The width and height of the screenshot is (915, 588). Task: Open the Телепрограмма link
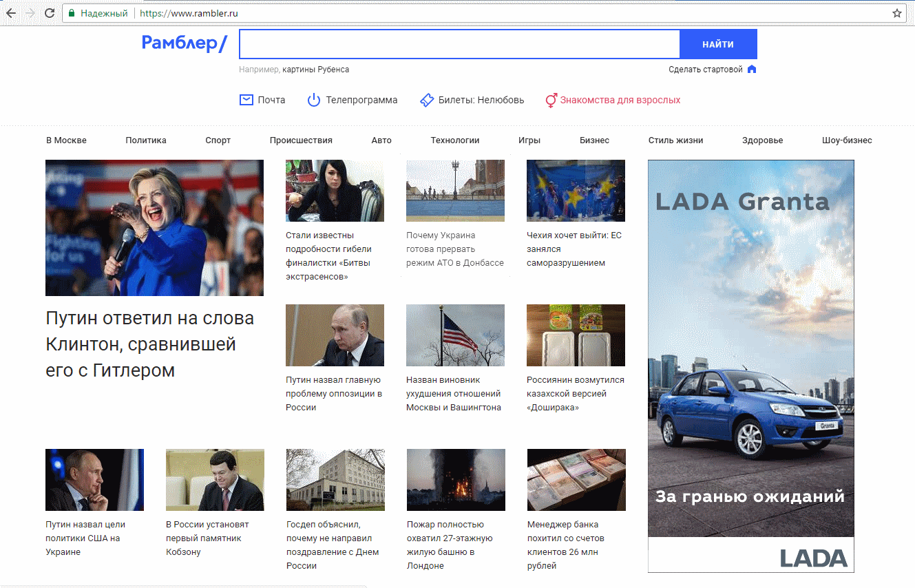361,100
